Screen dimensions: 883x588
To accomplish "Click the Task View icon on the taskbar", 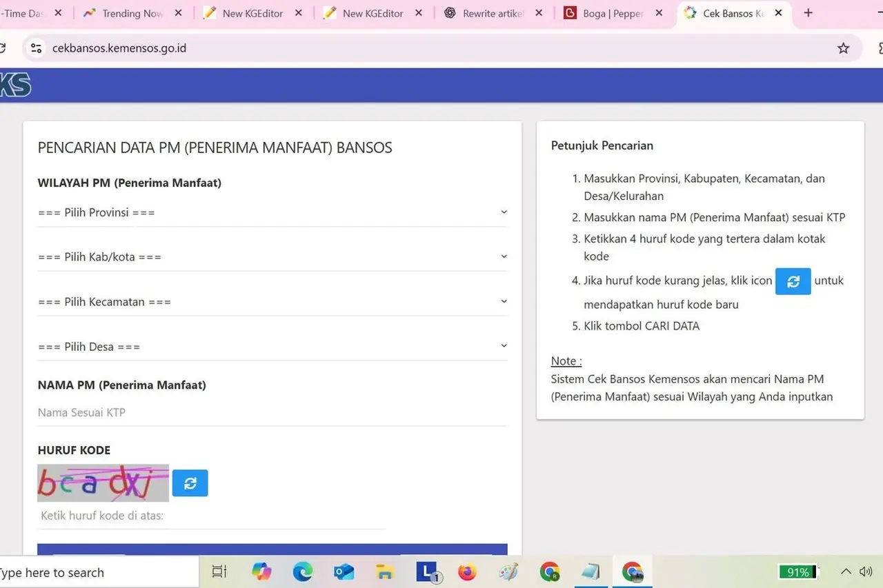I will [x=219, y=571].
